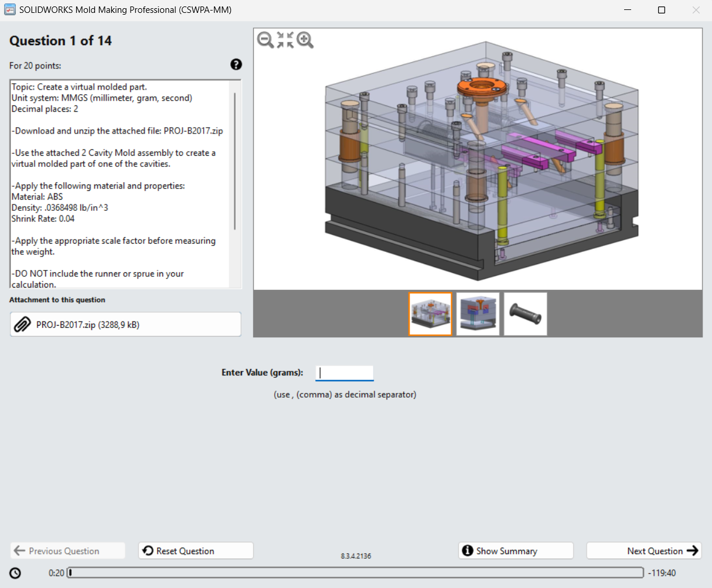
Task: Click the info icon beside Show Summary
Action: coord(467,551)
